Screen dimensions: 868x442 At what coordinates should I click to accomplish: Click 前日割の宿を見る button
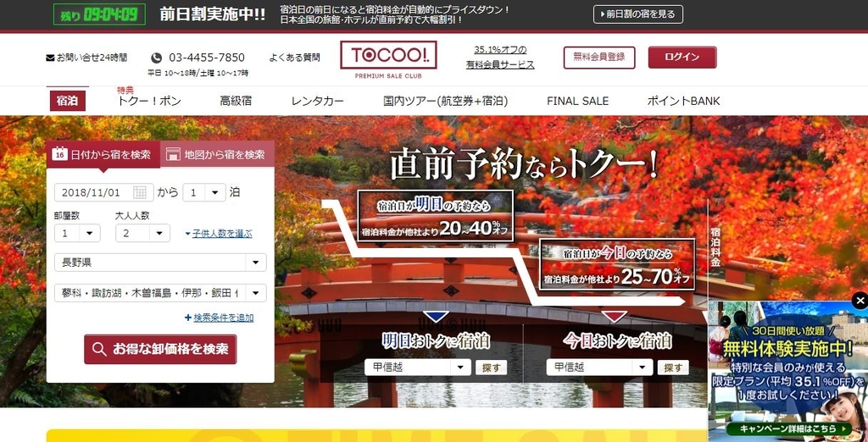(638, 14)
